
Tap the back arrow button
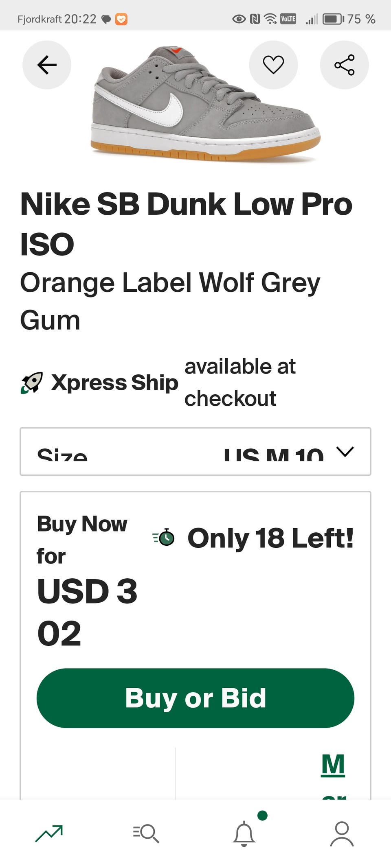pos(47,65)
